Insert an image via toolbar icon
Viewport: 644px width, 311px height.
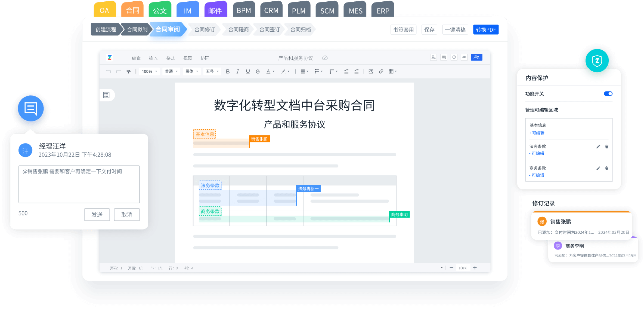coord(371,71)
